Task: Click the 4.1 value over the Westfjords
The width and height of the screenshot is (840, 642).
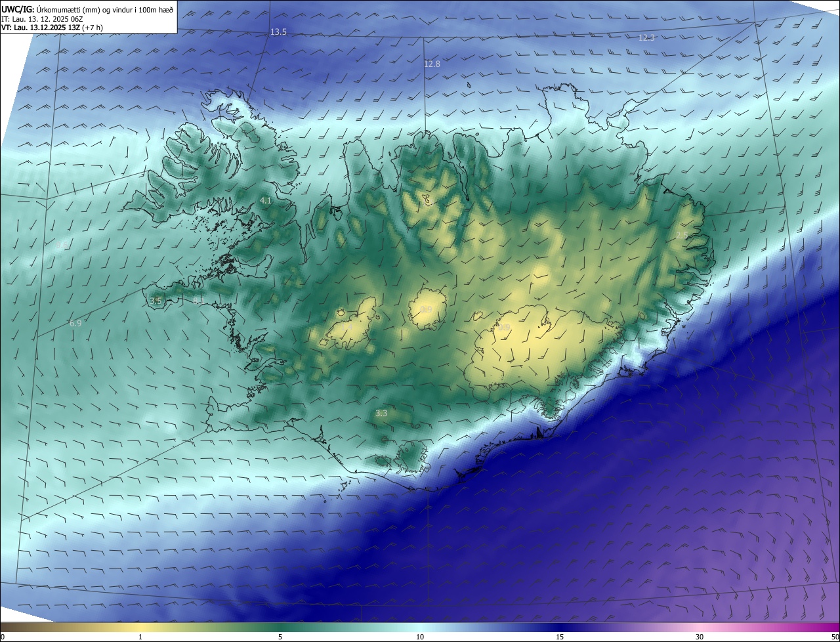Action: [x=266, y=200]
